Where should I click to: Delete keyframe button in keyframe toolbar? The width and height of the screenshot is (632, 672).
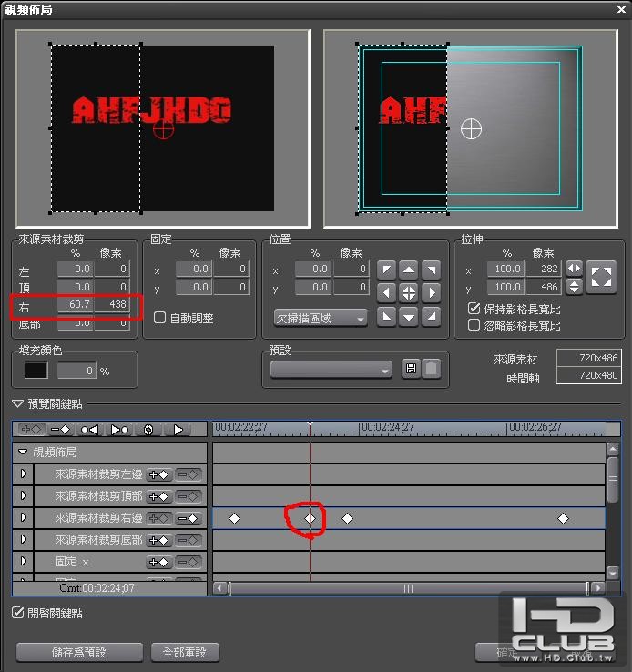pyautogui.click(x=60, y=429)
